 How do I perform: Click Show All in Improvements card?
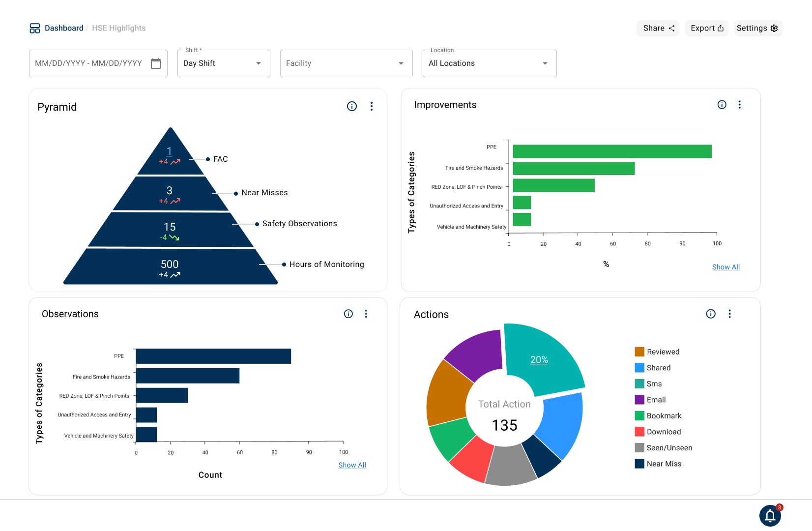point(726,267)
